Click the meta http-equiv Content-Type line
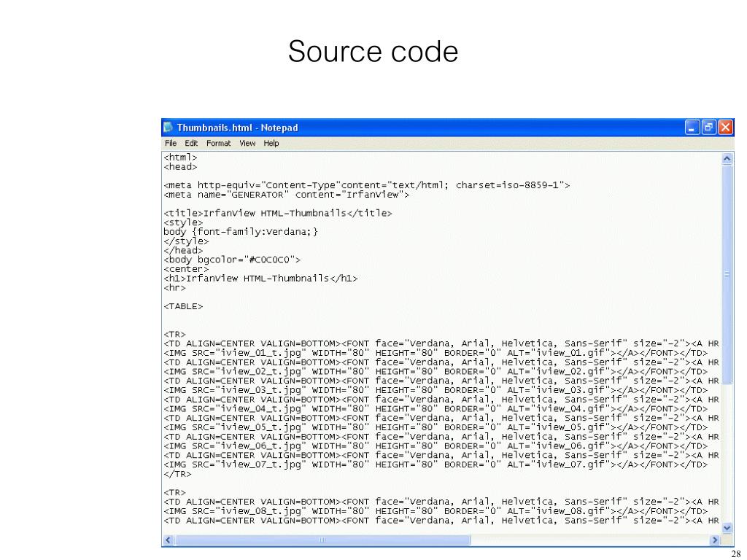 pos(366,185)
